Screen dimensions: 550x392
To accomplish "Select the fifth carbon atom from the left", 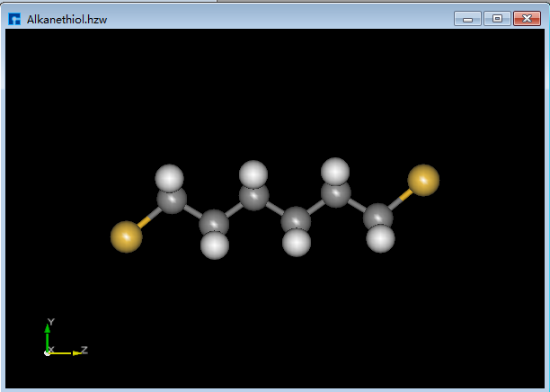I will click(x=336, y=194).
